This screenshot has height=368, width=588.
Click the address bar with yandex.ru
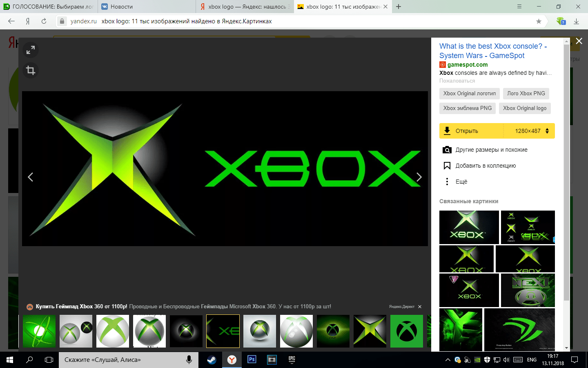[300, 21]
